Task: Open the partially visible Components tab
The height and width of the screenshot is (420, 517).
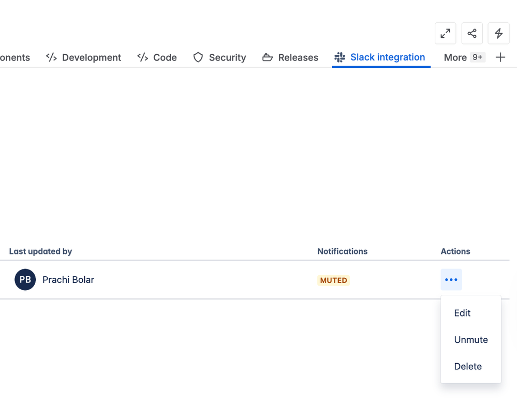Action: point(15,57)
